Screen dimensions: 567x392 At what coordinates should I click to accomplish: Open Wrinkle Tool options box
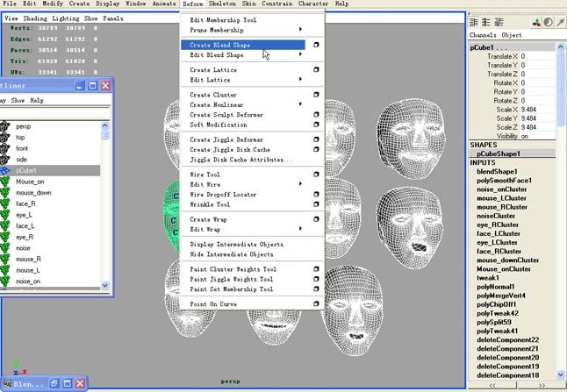click(x=316, y=204)
